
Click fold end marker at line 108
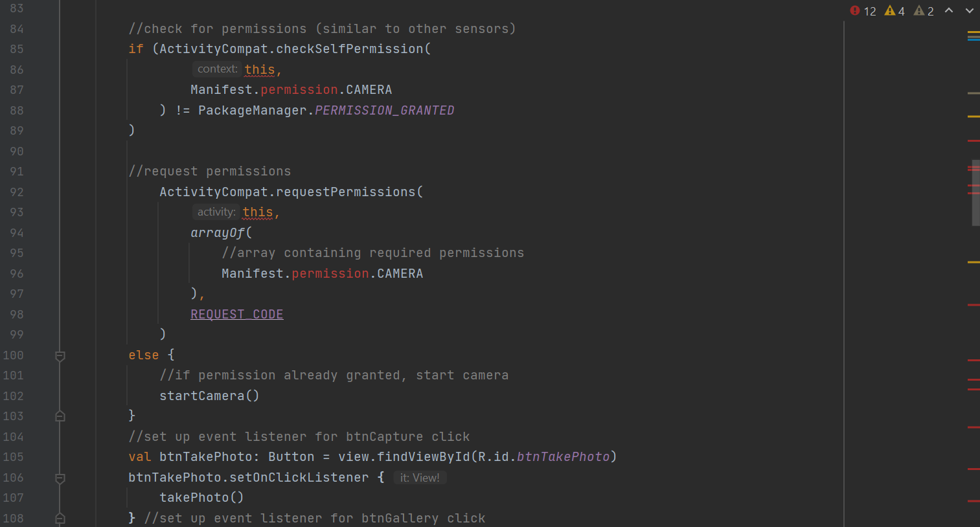click(60, 519)
